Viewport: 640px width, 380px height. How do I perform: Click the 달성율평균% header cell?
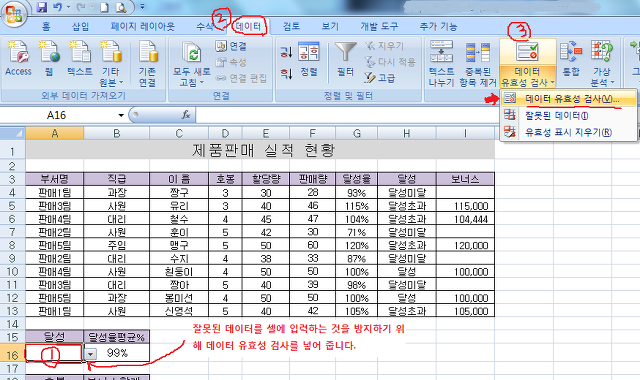(x=117, y=337)
